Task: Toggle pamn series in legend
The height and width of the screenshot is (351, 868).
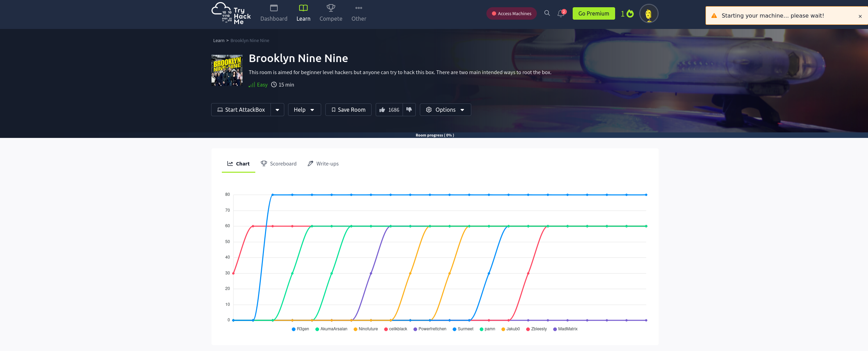Action: coord(487,329)
